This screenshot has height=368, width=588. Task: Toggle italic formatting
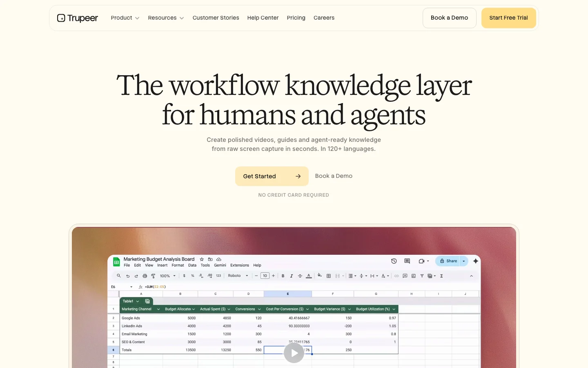click(292, 276)
